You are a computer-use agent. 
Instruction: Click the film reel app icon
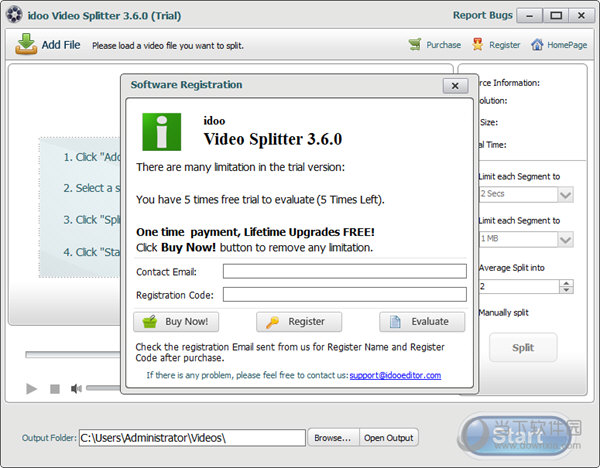(15, 15)
